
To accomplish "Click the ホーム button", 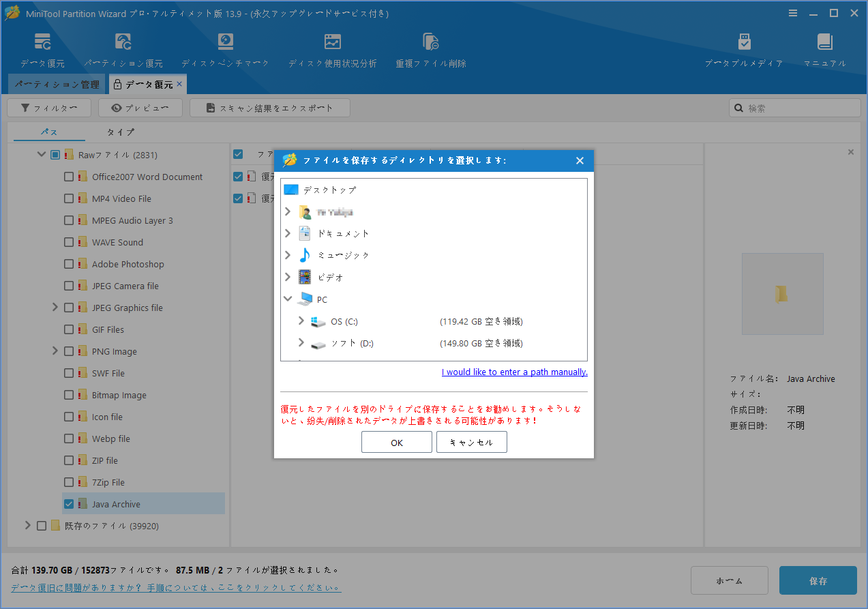I will click(730, 581).
